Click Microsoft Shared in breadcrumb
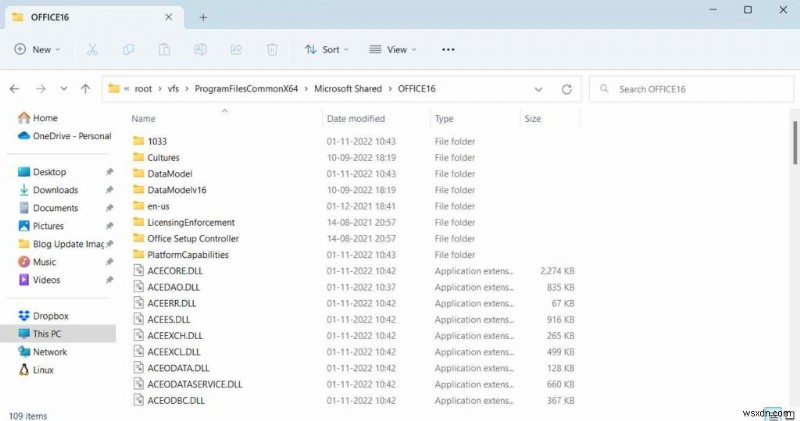Screen dimensions: 800x421 coord(347,89)
